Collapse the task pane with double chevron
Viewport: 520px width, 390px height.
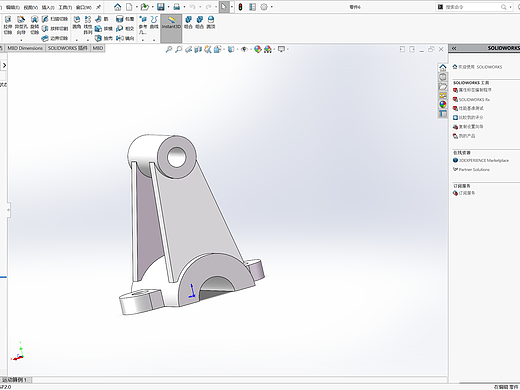pyautogui.click(x=454, y=48)
